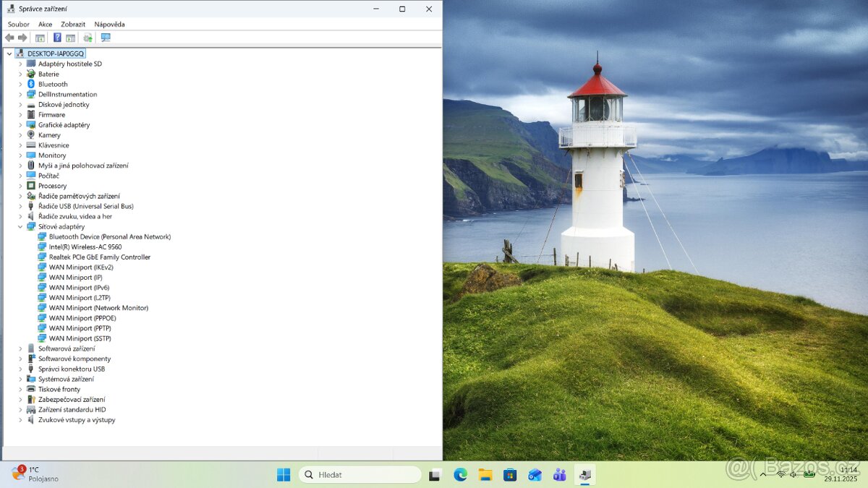868x488 pixels.
Task: Click the Update driver toolbar icon
Action: point(88,38)
